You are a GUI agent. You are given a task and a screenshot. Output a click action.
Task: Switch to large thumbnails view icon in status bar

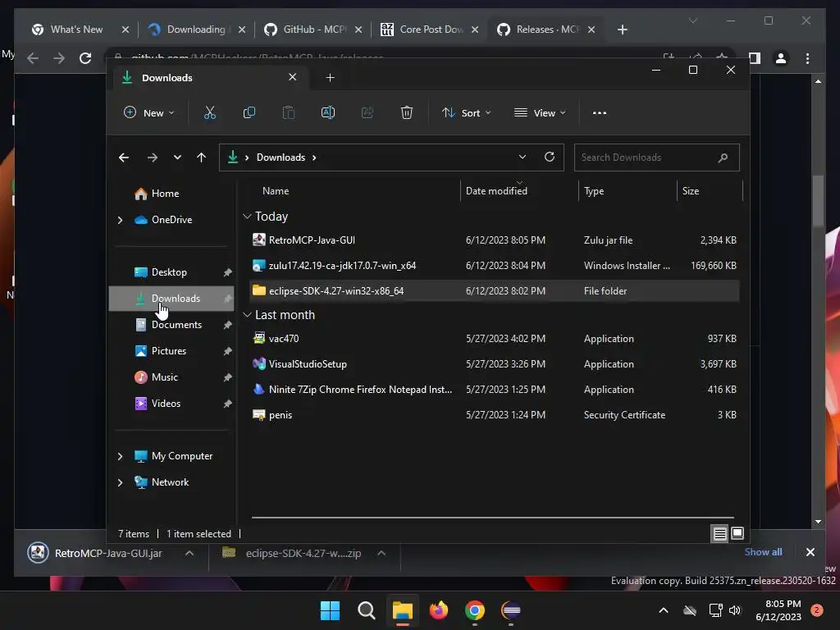click(x=737, y=533)
